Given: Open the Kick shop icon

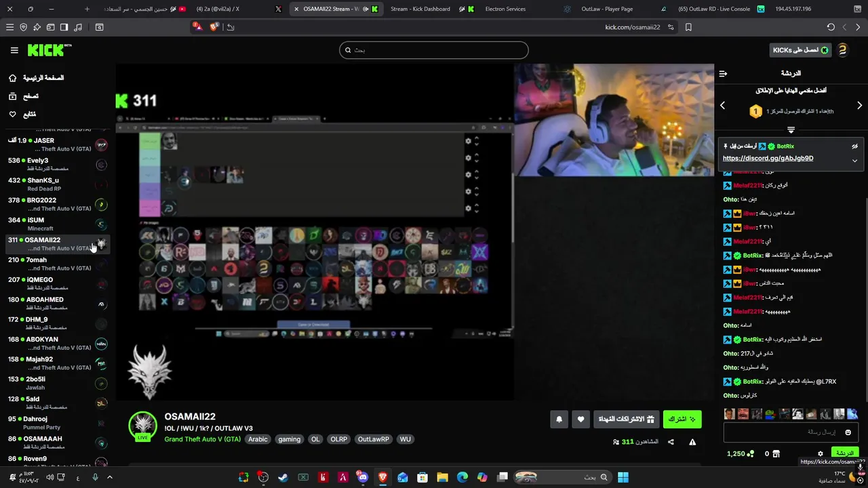Looking at the screenshot, I should 777,453.
